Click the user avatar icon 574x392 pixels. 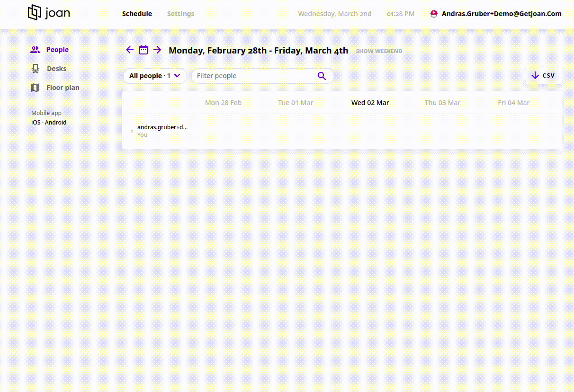click(x=434, y=14)
